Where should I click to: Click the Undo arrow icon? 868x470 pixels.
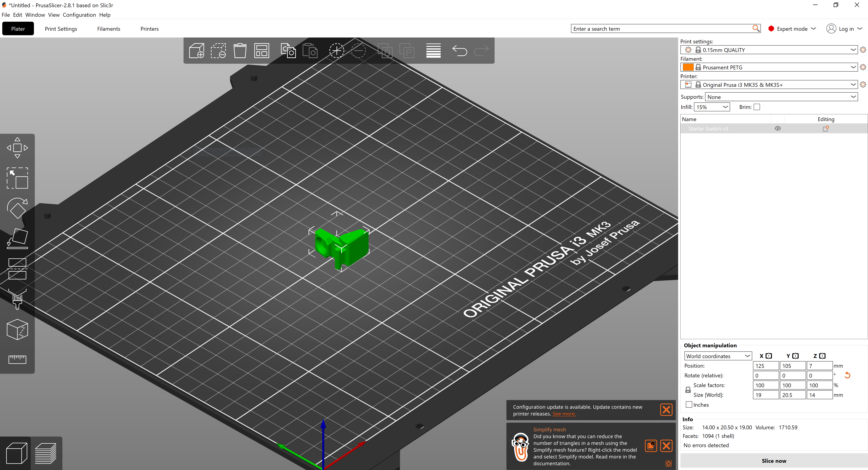click(x=459, y=51)
